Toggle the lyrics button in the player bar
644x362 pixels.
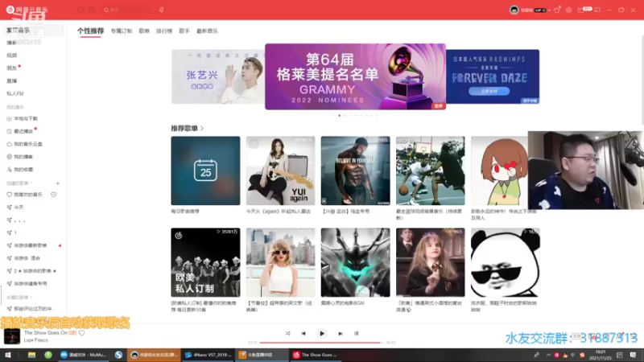356,333
